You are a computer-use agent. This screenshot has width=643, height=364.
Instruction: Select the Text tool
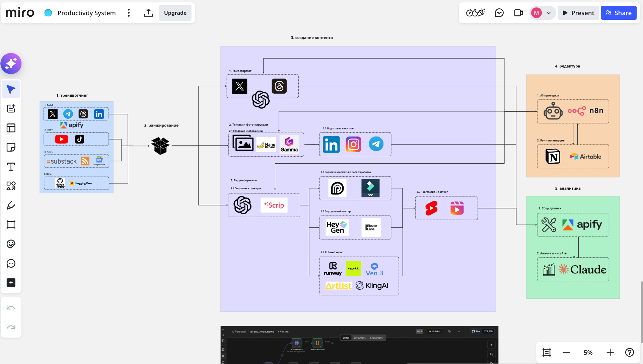point(11,167)
